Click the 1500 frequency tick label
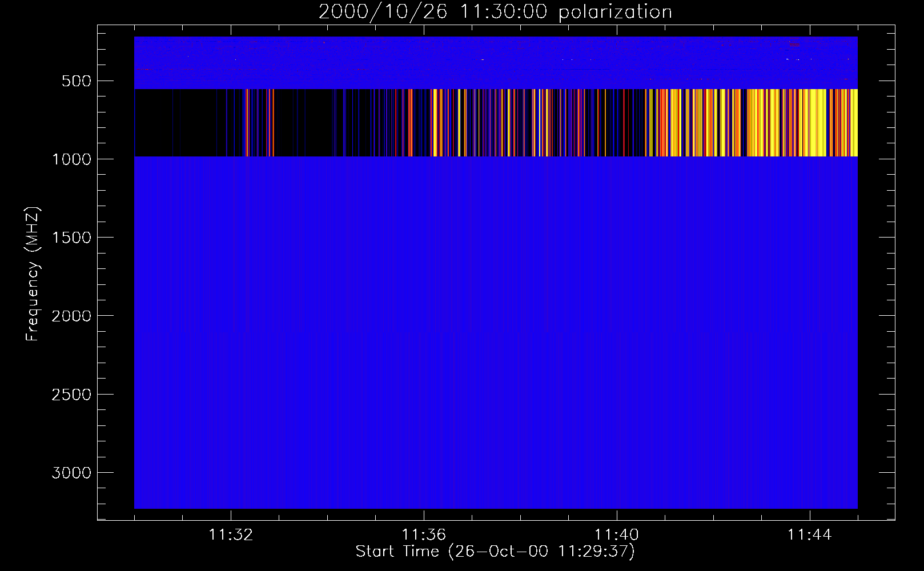 tap(71, 238)
